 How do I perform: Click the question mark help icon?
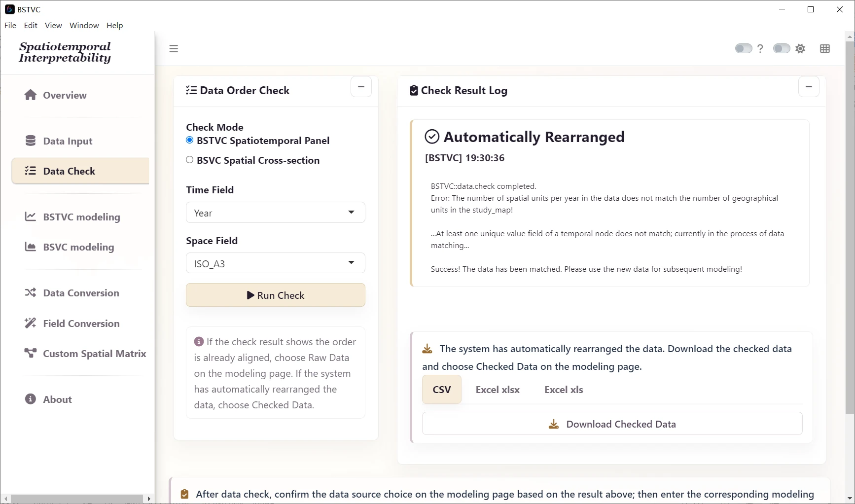click(x=760, y=48)
